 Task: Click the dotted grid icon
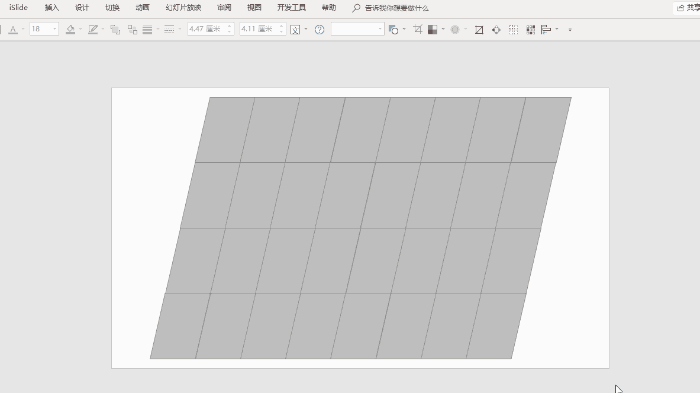point(513,30)
